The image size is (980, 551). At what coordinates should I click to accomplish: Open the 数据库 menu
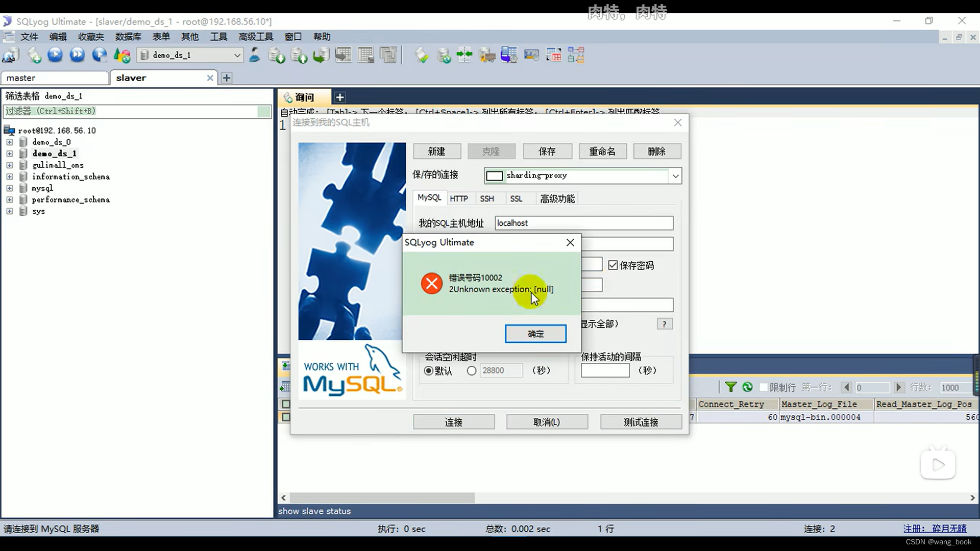128,37
